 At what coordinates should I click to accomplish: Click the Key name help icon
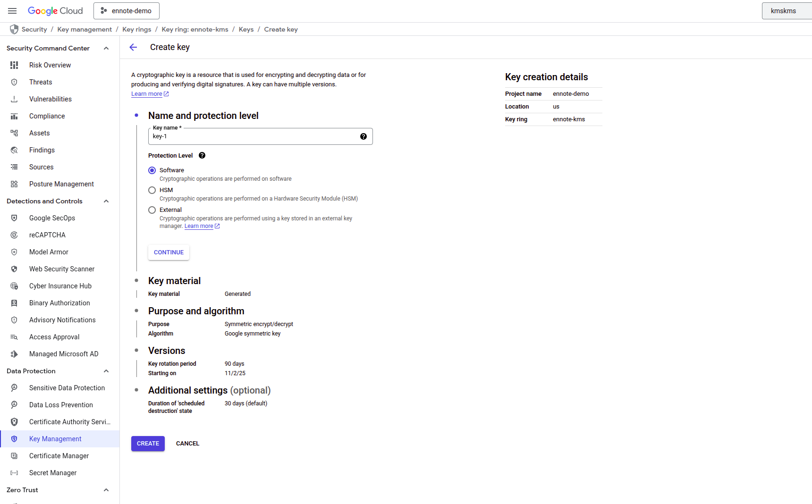point(364,136)
